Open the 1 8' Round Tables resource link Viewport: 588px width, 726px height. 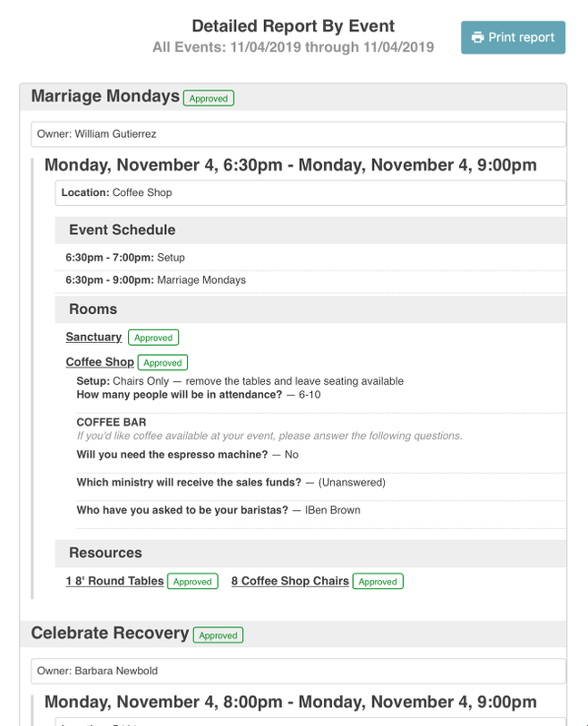pos(114,582)
